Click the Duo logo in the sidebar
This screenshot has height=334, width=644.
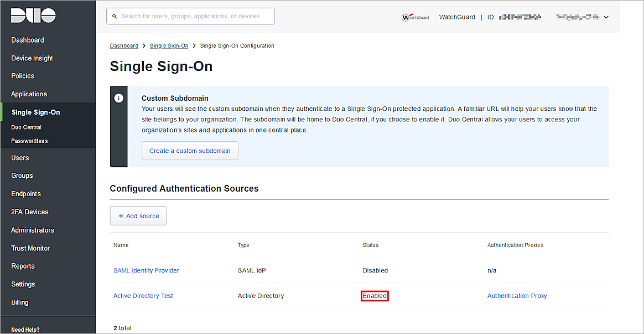click(x=33, y=16)
